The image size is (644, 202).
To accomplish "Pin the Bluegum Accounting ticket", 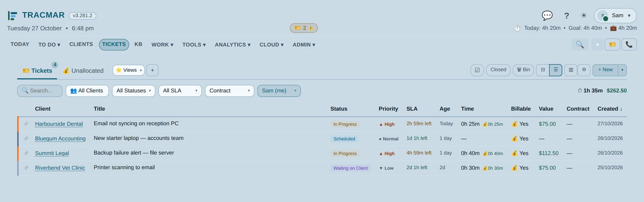I will pos(26,138).
